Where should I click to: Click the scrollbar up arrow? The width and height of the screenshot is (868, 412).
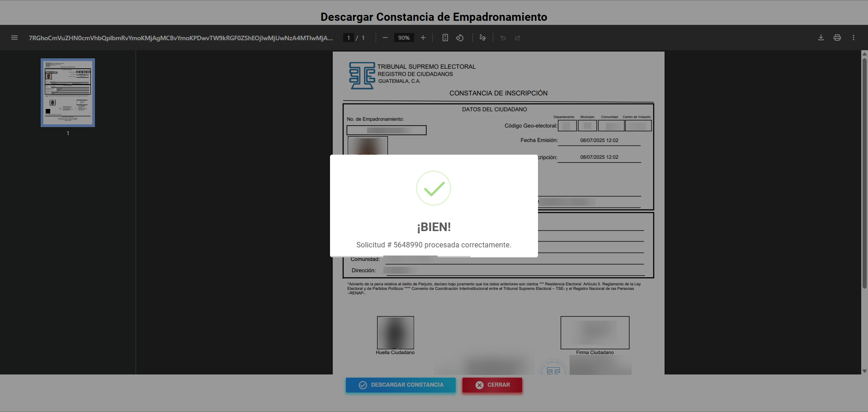[864, 54]
